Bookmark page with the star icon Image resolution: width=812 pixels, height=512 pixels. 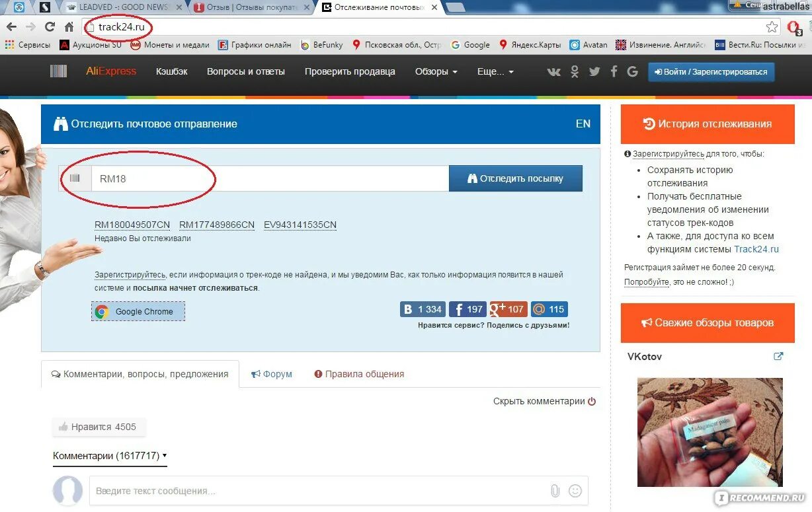(x=772, y=27)
